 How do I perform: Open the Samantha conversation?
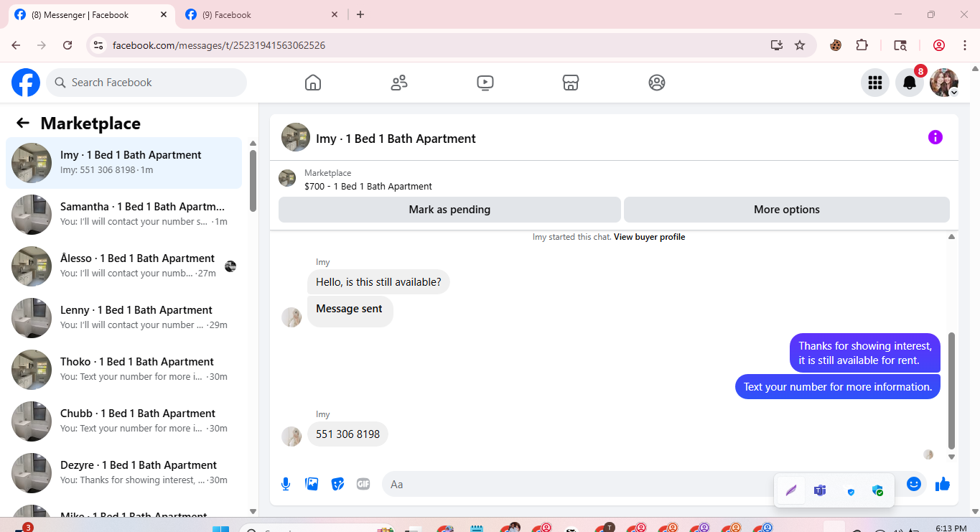123,215
